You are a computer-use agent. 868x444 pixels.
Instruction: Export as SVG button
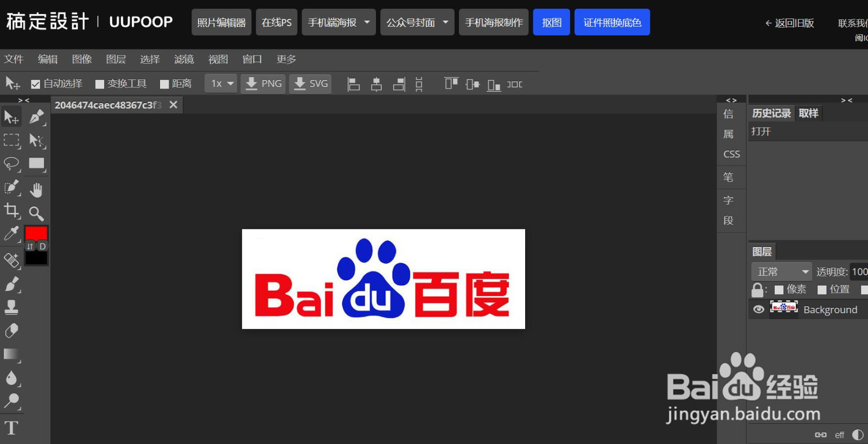click(310, 84)
